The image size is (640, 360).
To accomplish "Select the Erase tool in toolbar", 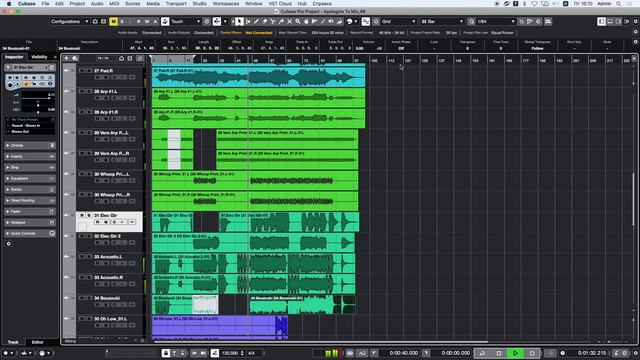I will (264, 21).
